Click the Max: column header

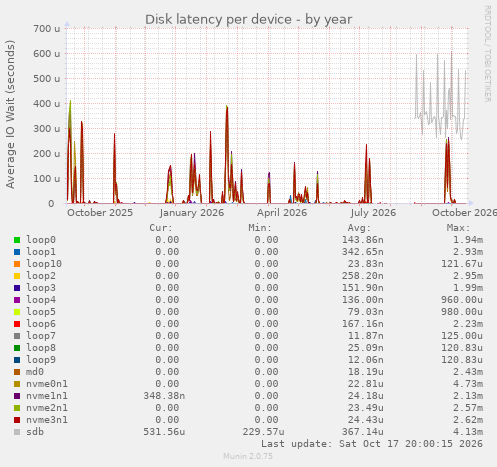pyautogui.click(x=459, y=228)
